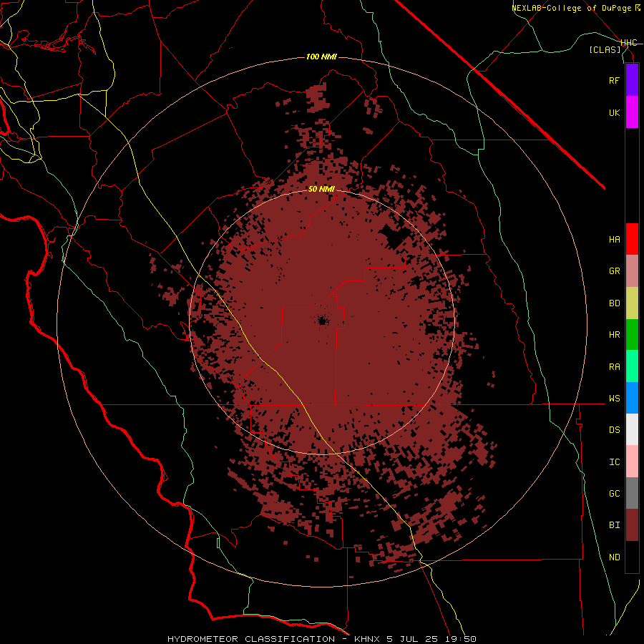Pick the HR green legend swatch
The image size is (644, 644).
[x=632, y=335]
